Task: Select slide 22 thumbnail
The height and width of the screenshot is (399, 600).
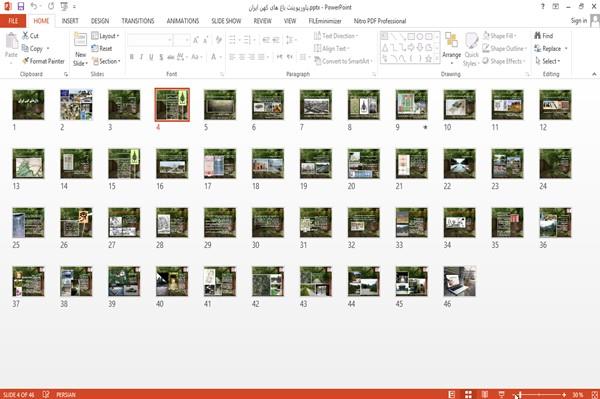Action: [460, 163]
